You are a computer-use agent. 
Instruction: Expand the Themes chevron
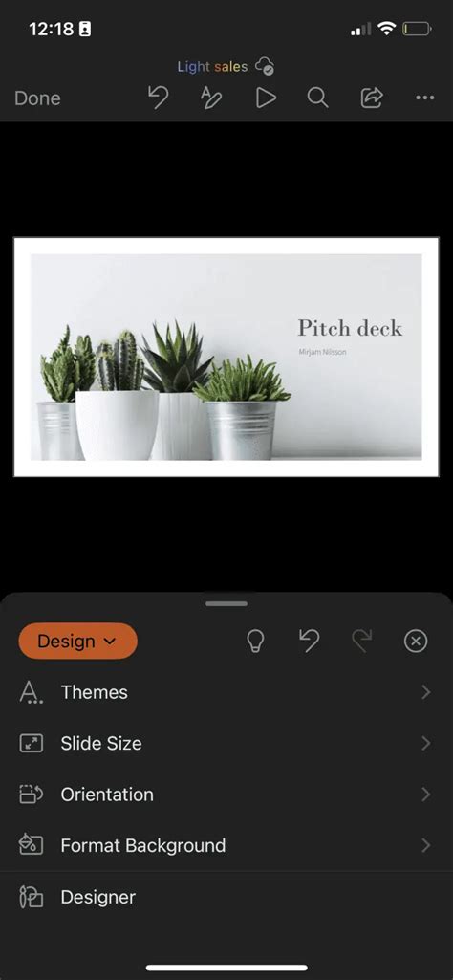click(x=426, y=692)
